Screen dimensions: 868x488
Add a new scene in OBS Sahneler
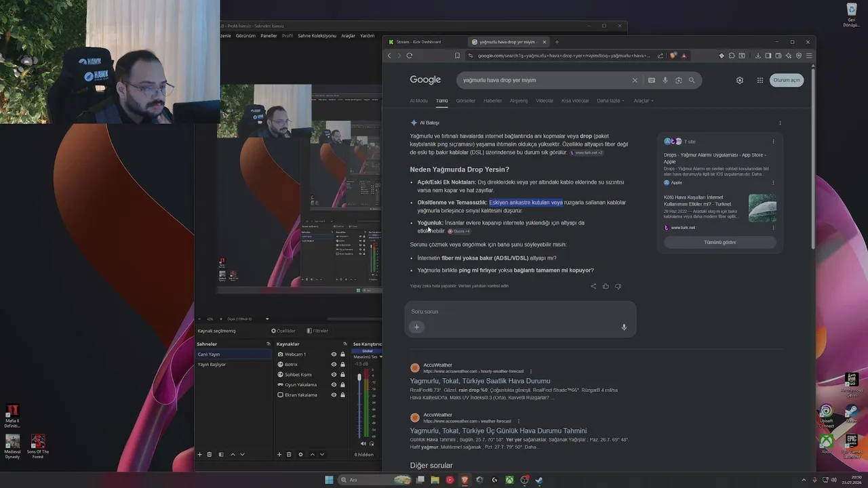click(x=199, y=454)
